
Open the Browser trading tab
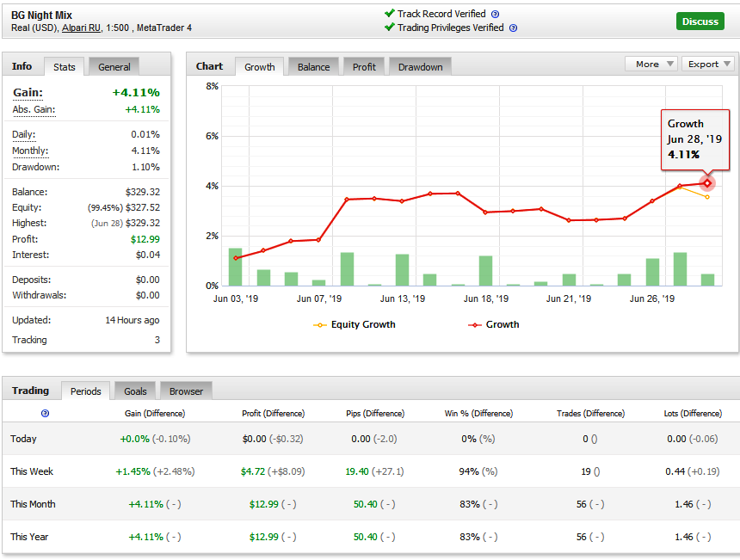(186, 391)
